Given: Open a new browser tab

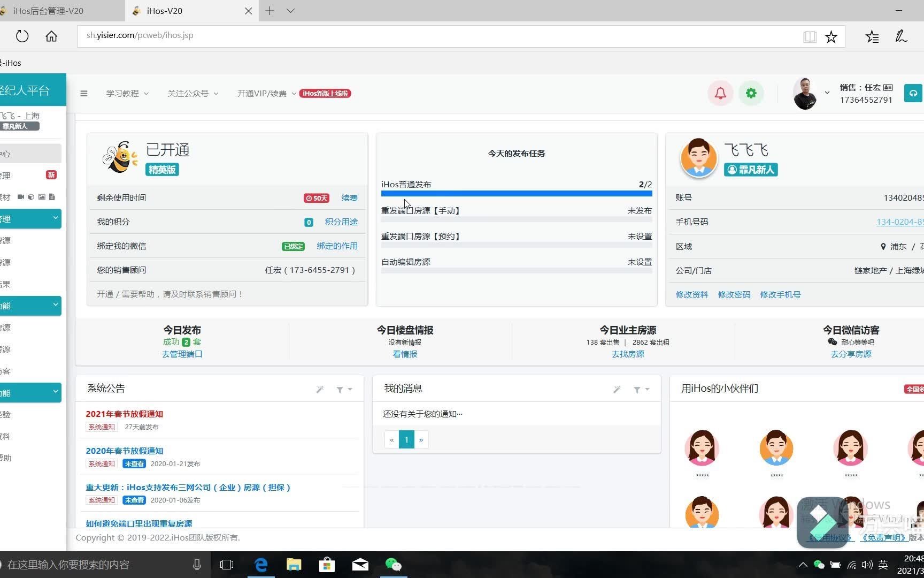Looking at the screenshot, I should pos(270,11).
